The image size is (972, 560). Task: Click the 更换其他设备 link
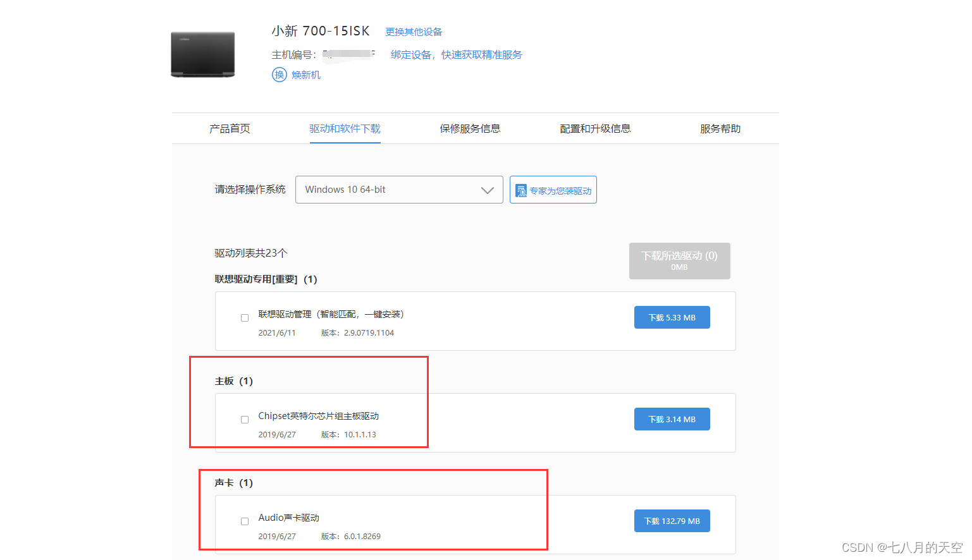(x=414, y=32)
